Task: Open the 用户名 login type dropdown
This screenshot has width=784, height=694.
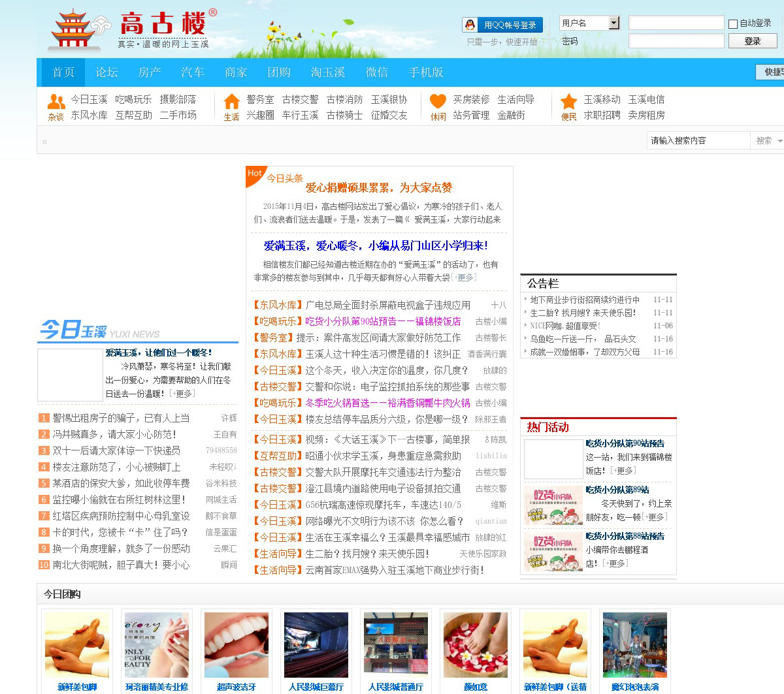Action: point(589,23)
